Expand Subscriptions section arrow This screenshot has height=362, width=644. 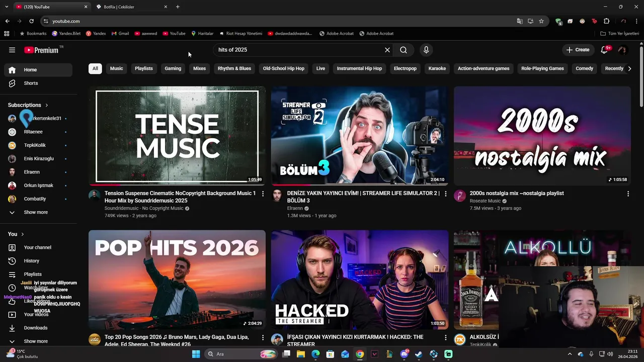point(47,105)
